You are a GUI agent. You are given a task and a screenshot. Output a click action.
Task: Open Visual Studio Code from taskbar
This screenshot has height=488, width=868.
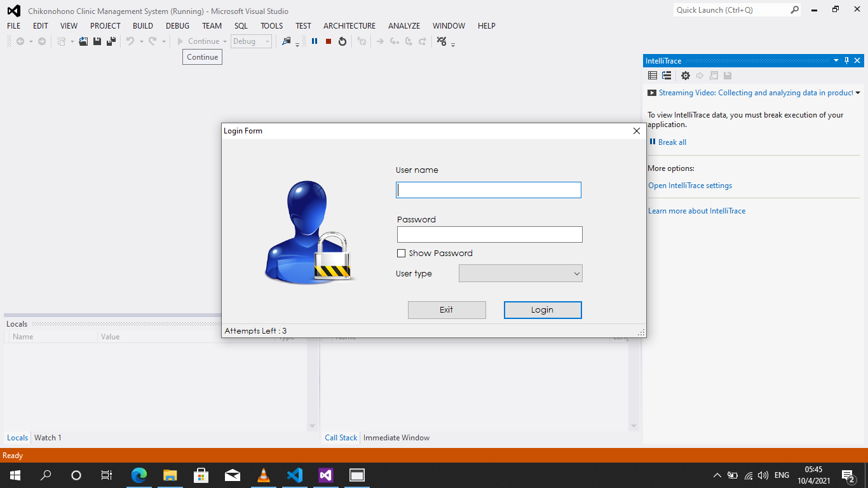294,475
